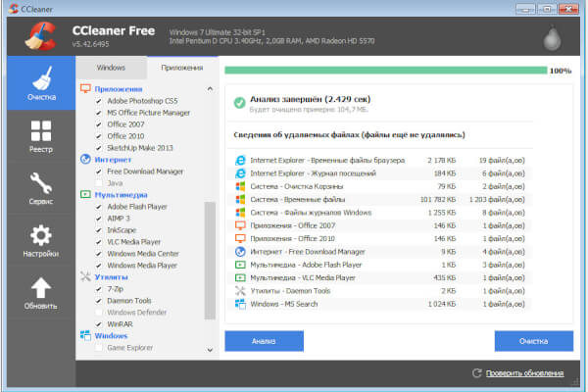This screenshot has height=392, width=588.
Task: Click the Мультимедиа category play icon
Action: pos(85,194)
